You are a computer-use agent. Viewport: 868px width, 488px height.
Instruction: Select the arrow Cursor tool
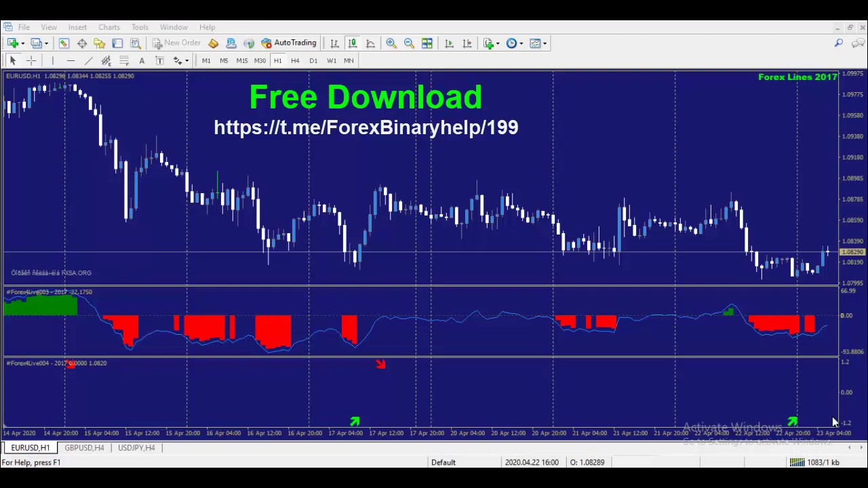click(x=12, y=61)
